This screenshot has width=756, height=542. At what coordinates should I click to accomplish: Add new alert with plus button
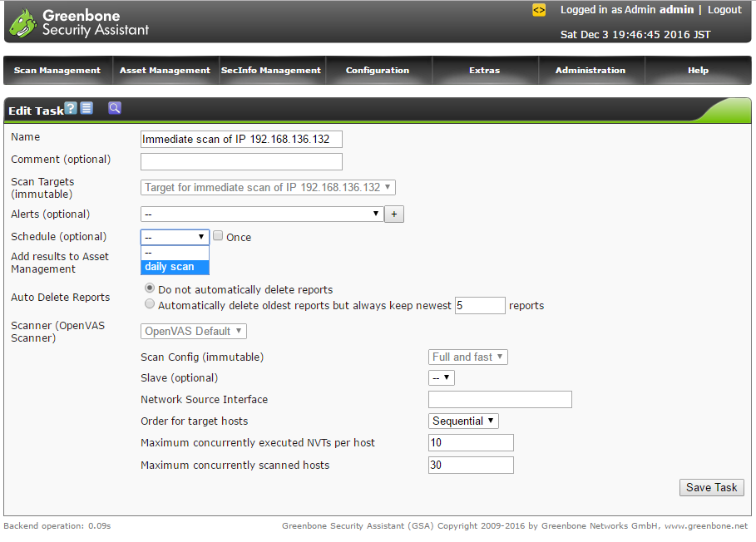tap(395, 214)
